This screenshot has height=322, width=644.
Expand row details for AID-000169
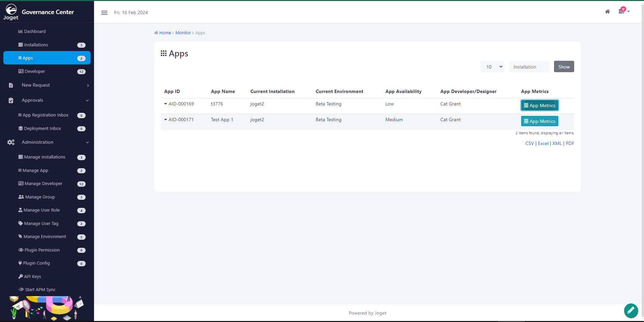click(x=166, y=104)
